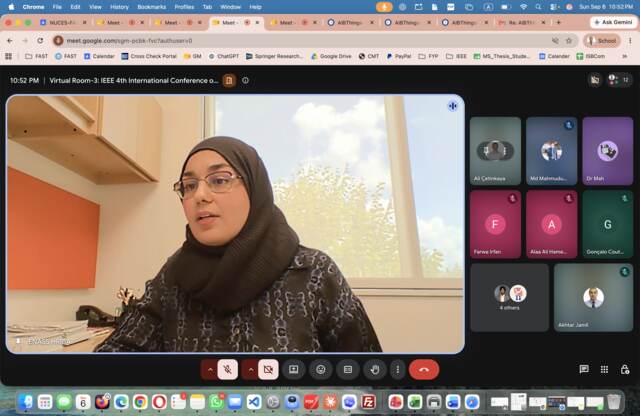Viewport: 640px width, 416px height.
Task: Open more options three-dot menu in Meet
Action: pyautogui.click(x=398, y=369)
